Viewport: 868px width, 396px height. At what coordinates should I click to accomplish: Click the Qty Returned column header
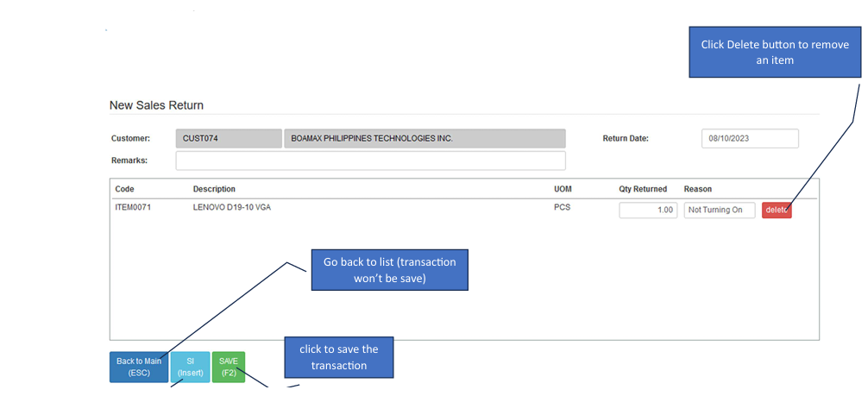pos(643,190)
